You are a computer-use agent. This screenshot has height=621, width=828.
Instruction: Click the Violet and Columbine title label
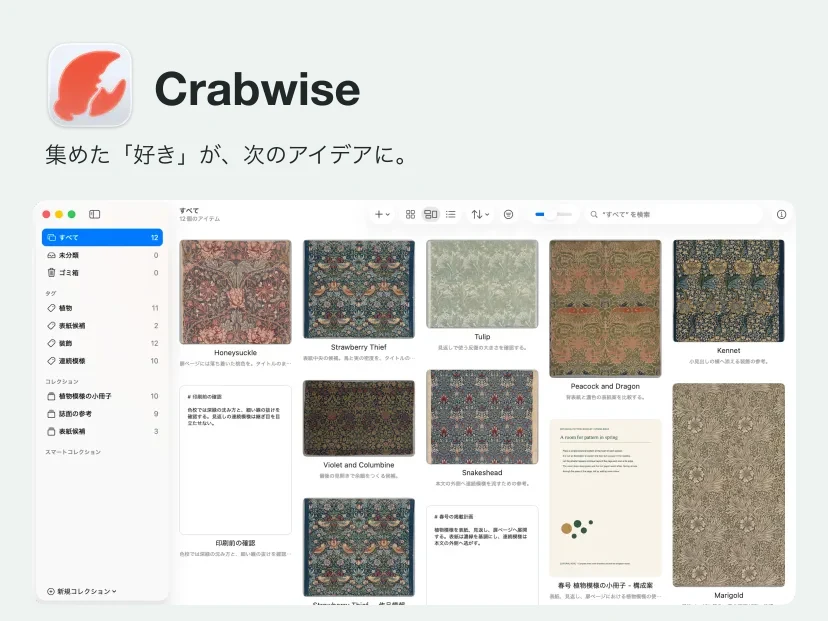[x=359, y=465]
